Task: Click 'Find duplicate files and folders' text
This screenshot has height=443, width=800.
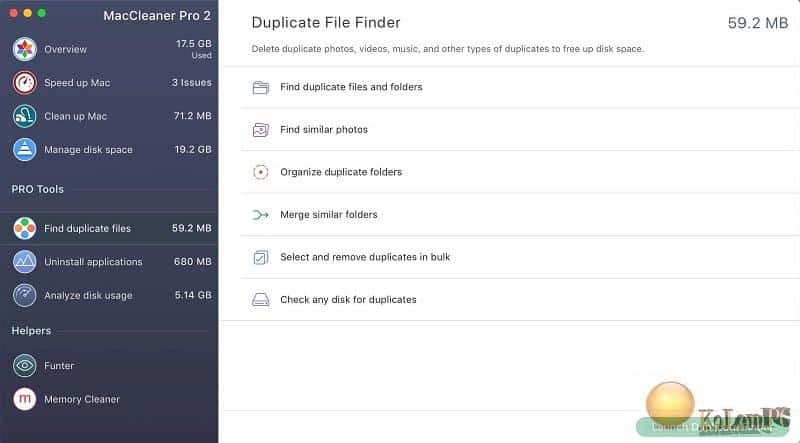Action: pyautogui.click(x=351, y=87)
